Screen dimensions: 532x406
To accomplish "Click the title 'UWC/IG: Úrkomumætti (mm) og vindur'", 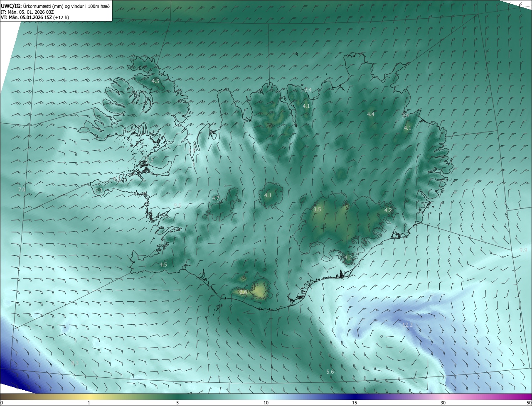I will pos(55,6).
